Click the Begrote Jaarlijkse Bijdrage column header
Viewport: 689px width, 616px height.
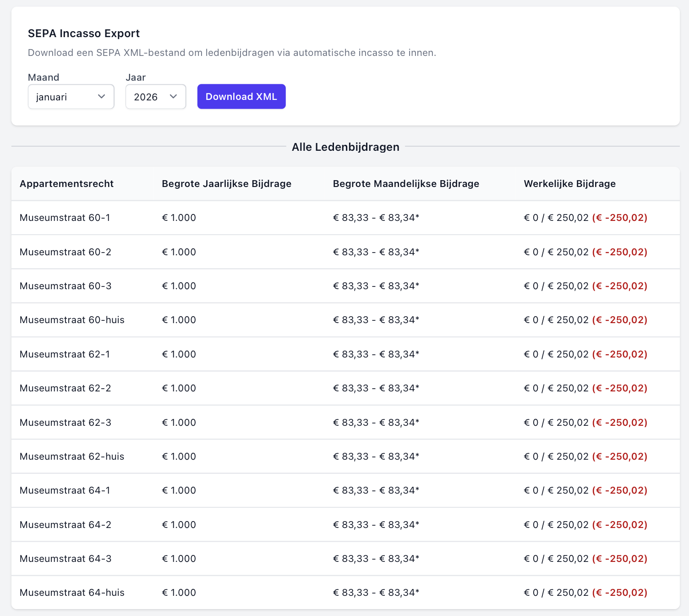coord(226,184)
